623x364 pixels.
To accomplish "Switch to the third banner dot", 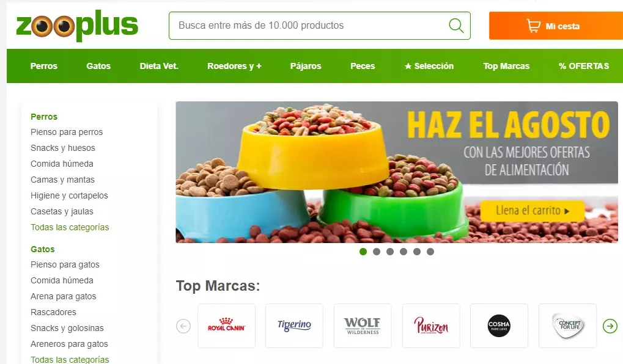I will pyautogui.click(x=390, y=252).
